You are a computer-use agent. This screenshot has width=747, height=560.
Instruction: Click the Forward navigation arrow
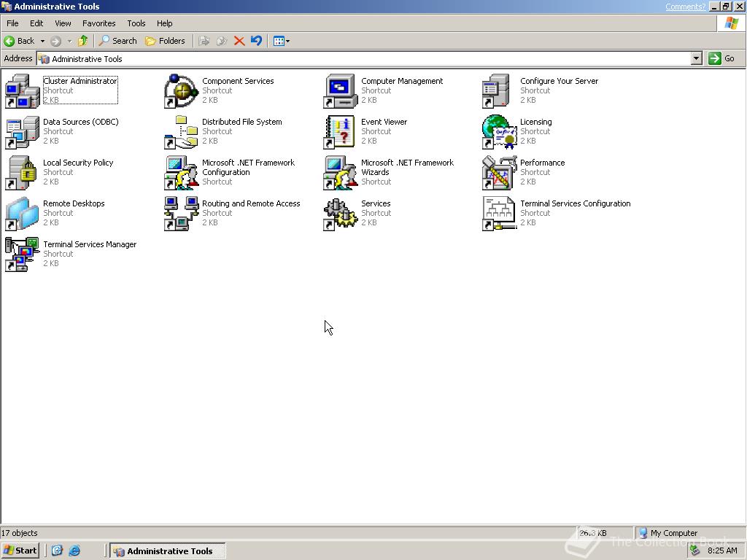point(55,41)
